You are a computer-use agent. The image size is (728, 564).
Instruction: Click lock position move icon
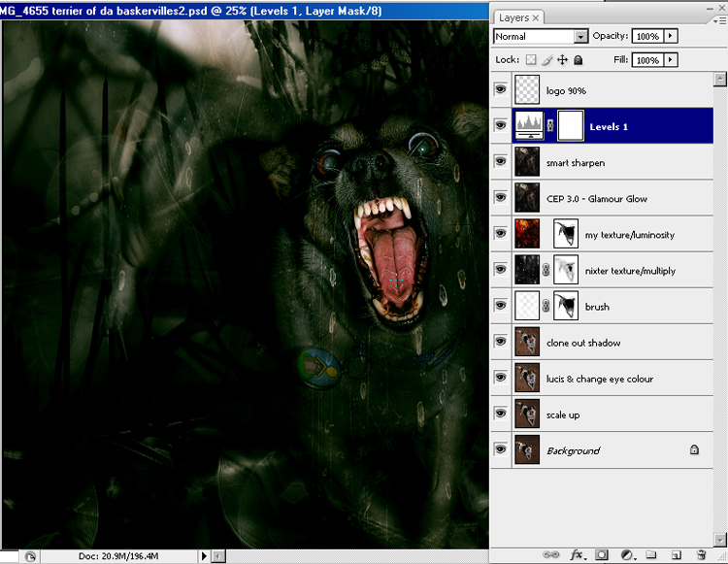(562, 60)
